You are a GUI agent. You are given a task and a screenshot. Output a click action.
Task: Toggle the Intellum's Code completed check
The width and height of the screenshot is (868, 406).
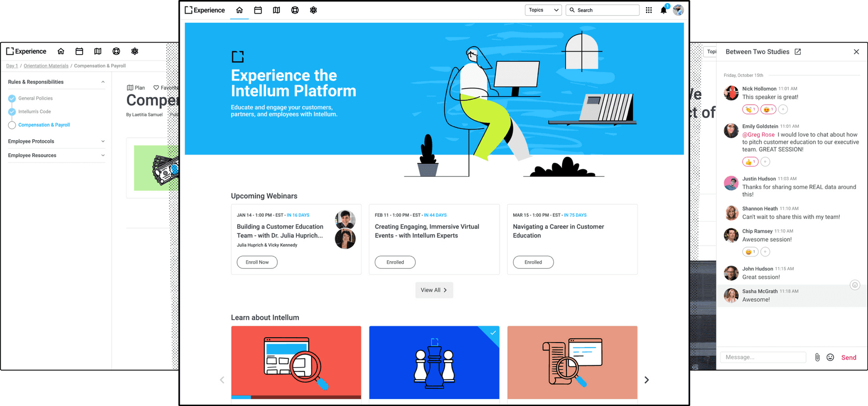(x=12, y=112)
